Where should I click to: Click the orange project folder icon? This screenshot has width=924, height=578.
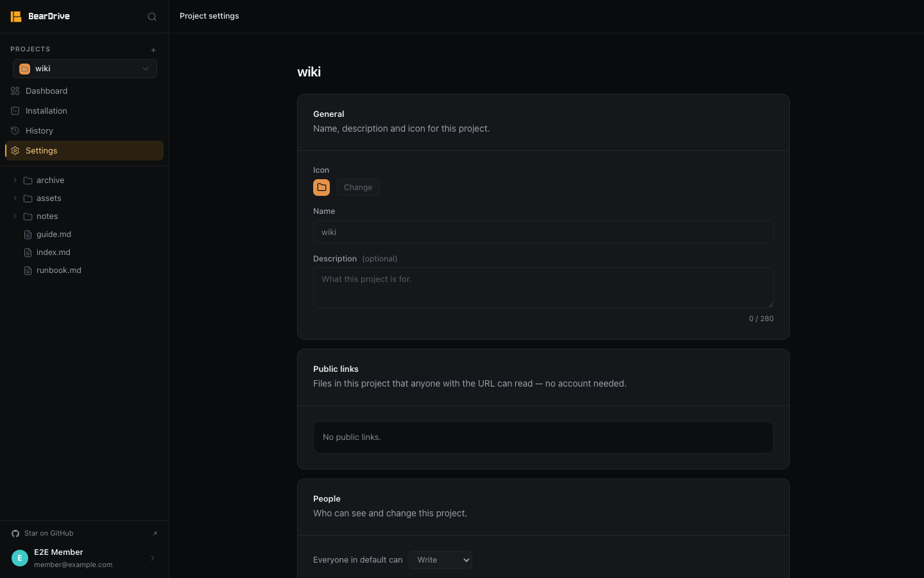(321, 188)
